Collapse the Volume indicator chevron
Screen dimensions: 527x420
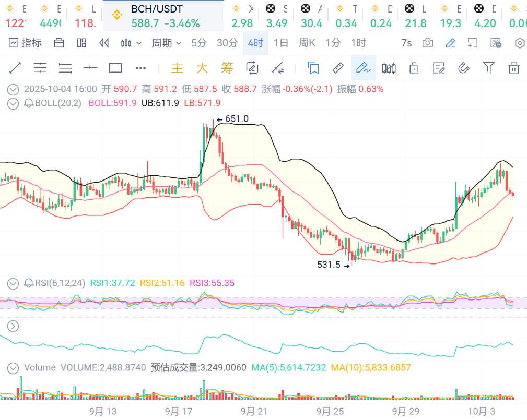click(13, 368)
